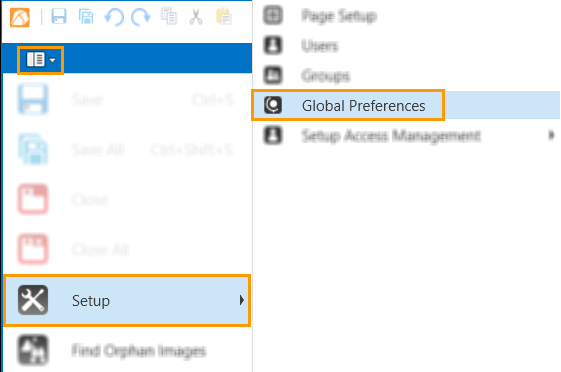This screenshot has width=561, height=372.
Task: Click the orange application logo icon
Action: [x=20, y=17]
